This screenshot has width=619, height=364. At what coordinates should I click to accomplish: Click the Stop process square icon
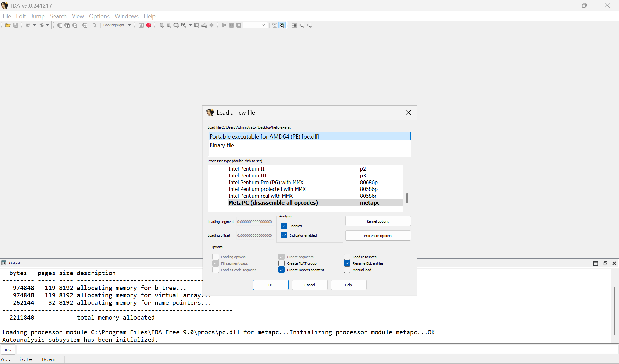(239, 25)
